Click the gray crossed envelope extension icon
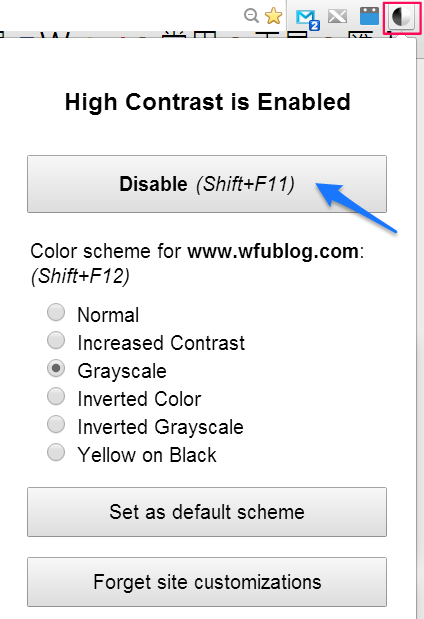 [x=338, y=17]
